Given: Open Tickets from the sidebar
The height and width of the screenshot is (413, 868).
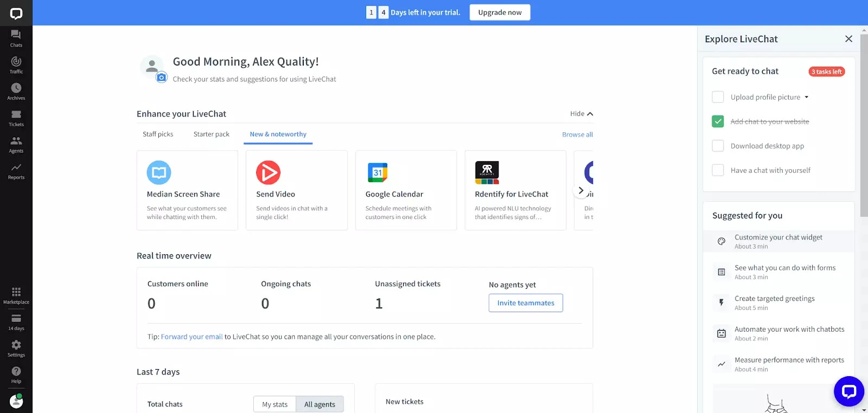Looking at the screenshot, I should pos(16,118).
